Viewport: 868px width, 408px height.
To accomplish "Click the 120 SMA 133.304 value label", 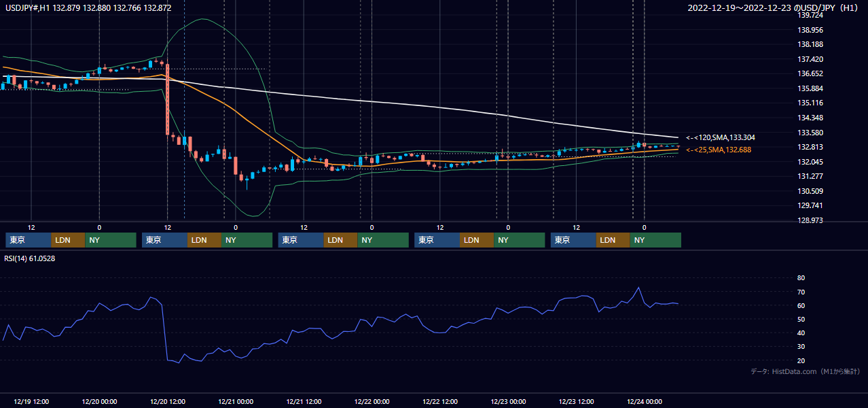I will (720, 137).
